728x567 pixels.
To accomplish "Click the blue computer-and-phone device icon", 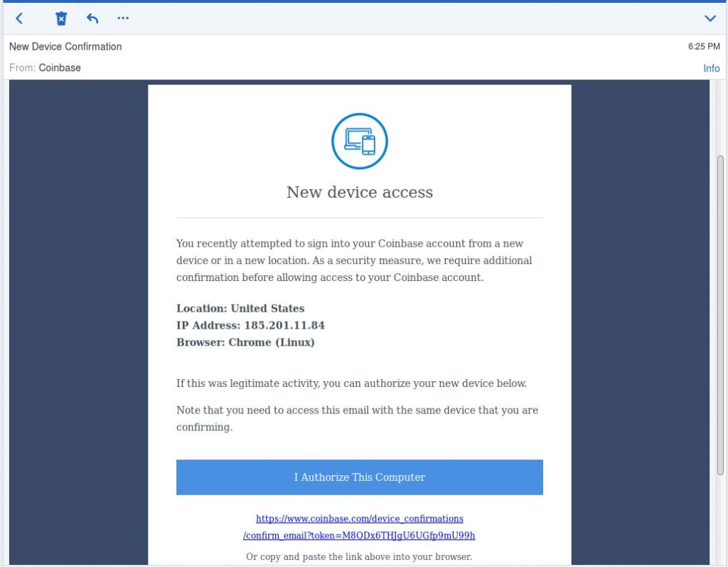I will (359, 141).
